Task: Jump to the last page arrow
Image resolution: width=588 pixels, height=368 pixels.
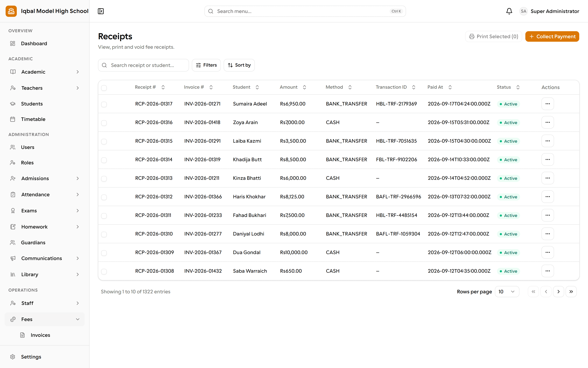Action: [571, 292]
